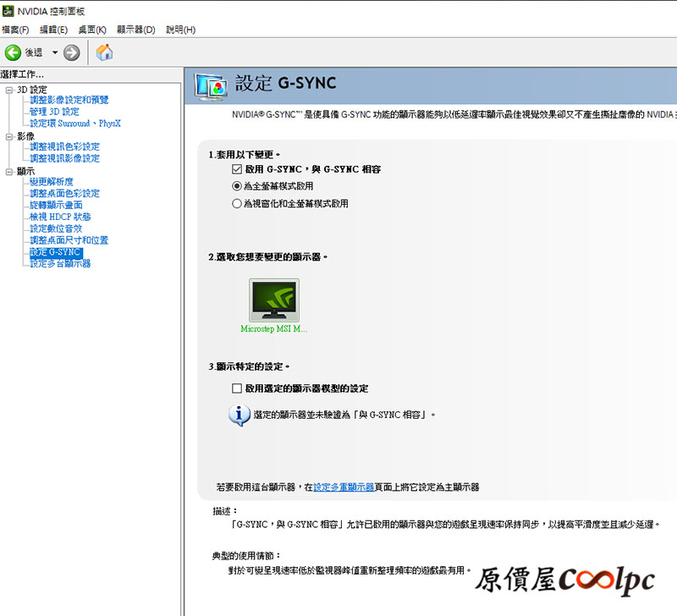
Task: Open the 顯示器(D) menu
Action: tap(136, 30)
